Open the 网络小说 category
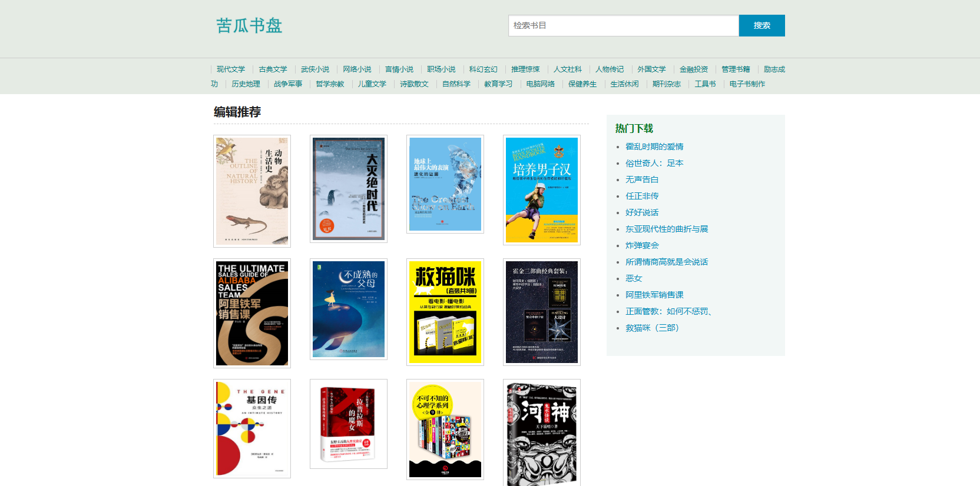The width and height of the screenshot is (980, 486). point(357,69)
